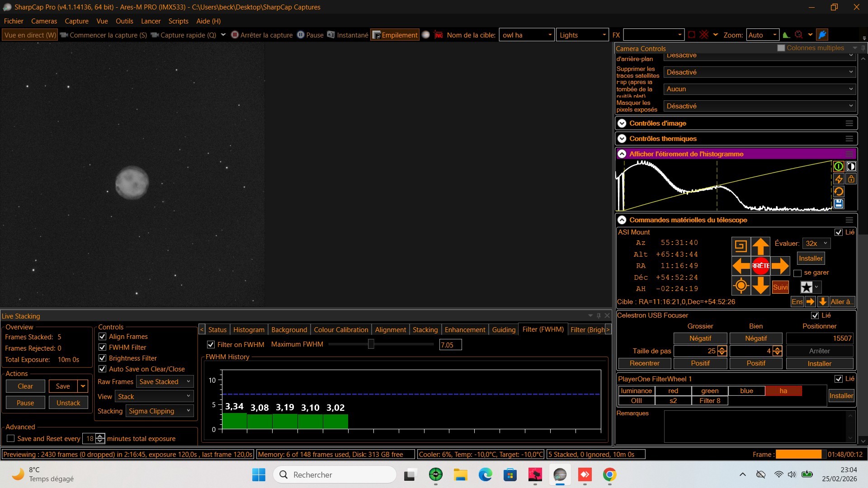
Task: Slew the mount right with the large right arrow
Action: 780,266
